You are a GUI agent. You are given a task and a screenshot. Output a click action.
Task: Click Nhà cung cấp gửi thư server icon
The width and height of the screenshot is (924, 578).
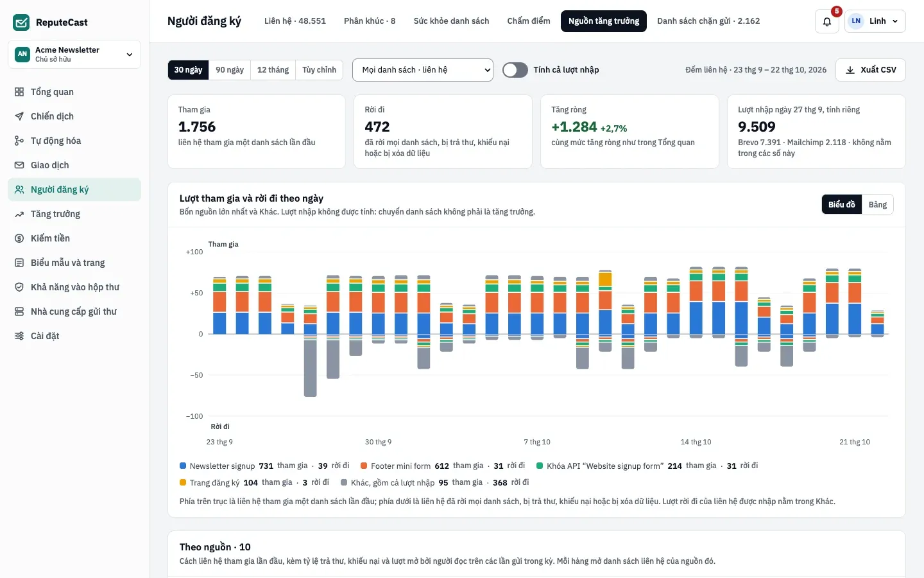(19, 311)
